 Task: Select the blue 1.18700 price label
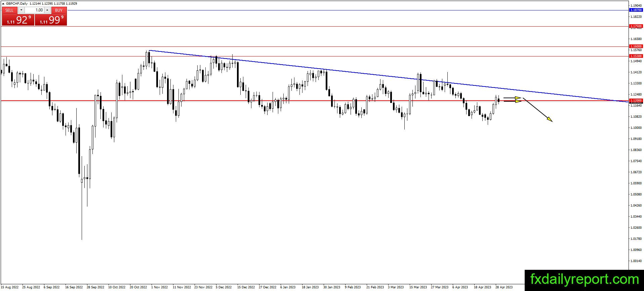tap(636, 10)
